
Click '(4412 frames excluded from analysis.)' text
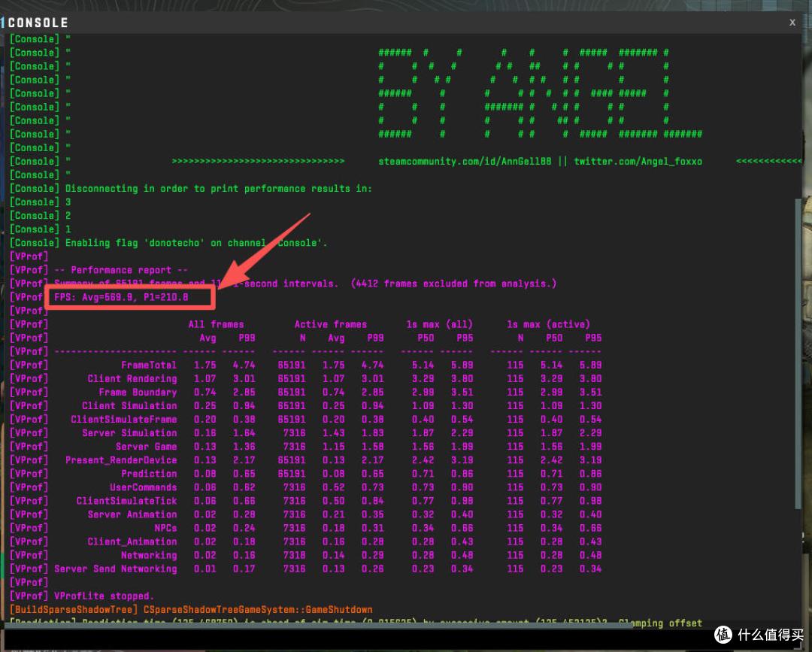[x=453, y=284]
